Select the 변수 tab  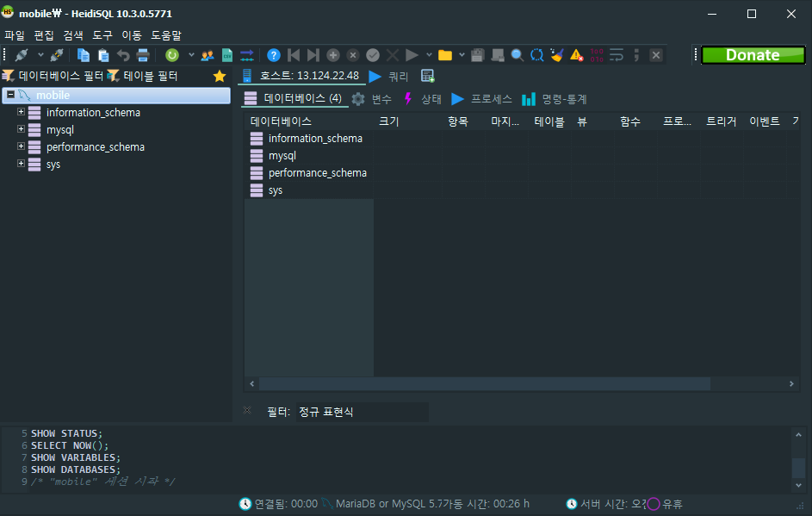point(372,99)
